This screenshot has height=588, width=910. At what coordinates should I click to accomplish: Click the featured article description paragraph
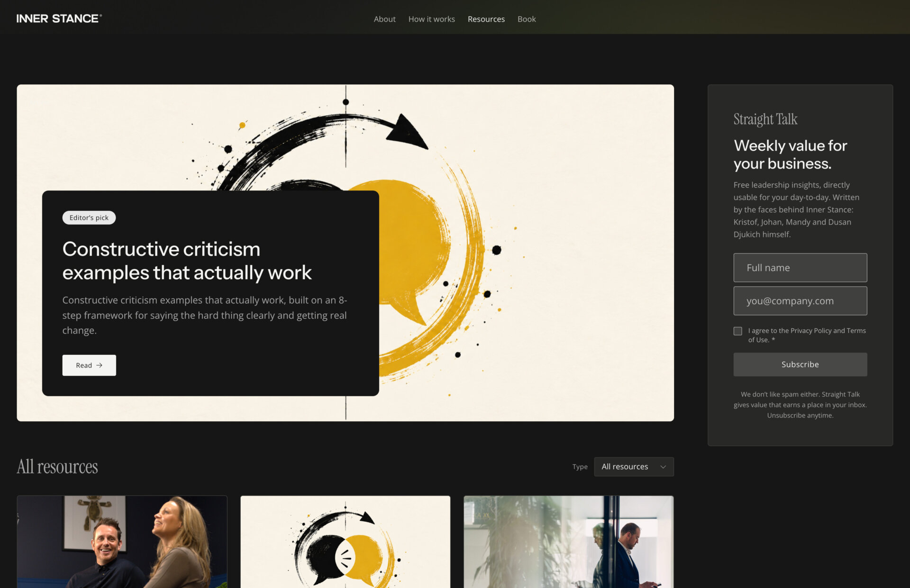(x=205, y=315)
